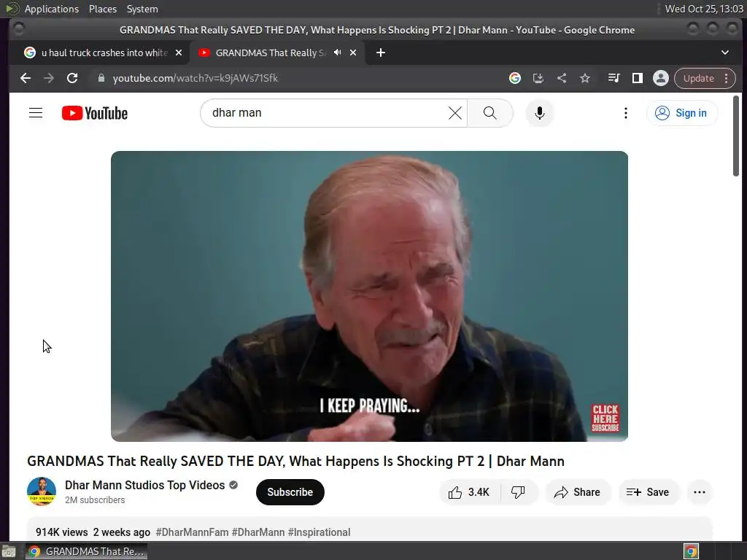Go to YouTube home via logo
This screenshot has width=747, height=560.
95,113
